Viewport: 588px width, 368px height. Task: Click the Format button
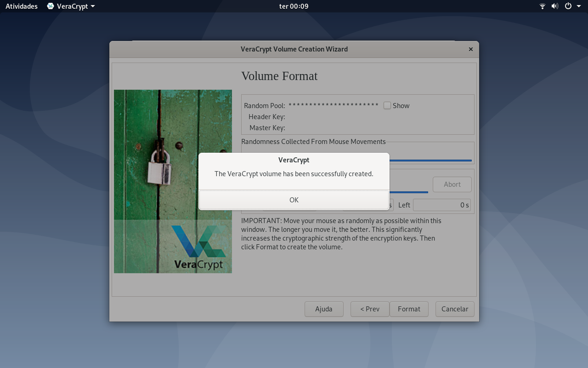[409, 309]
